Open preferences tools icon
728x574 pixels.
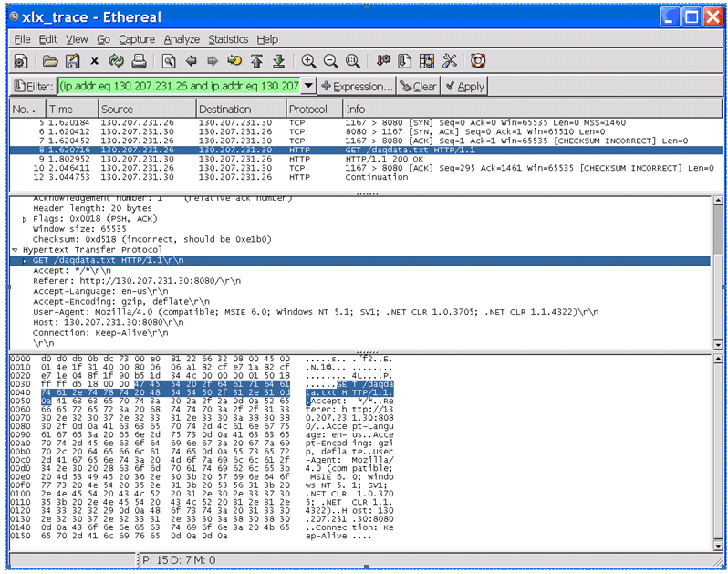point(449,61)
